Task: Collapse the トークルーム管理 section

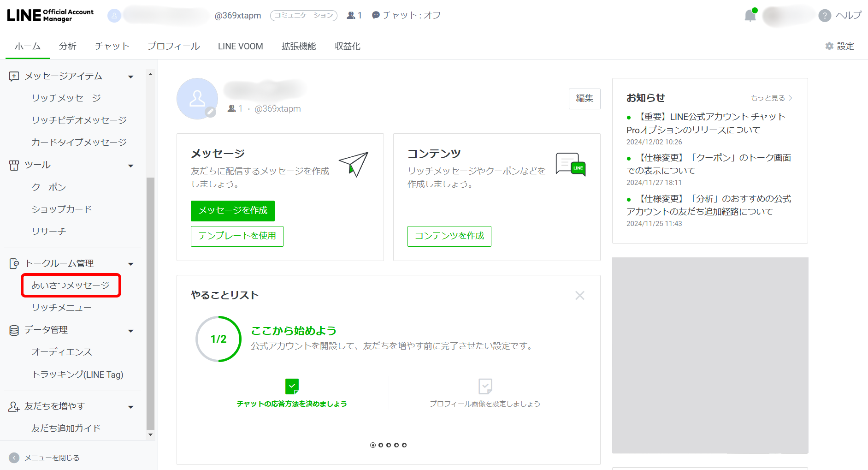Action: click(130, 263)
